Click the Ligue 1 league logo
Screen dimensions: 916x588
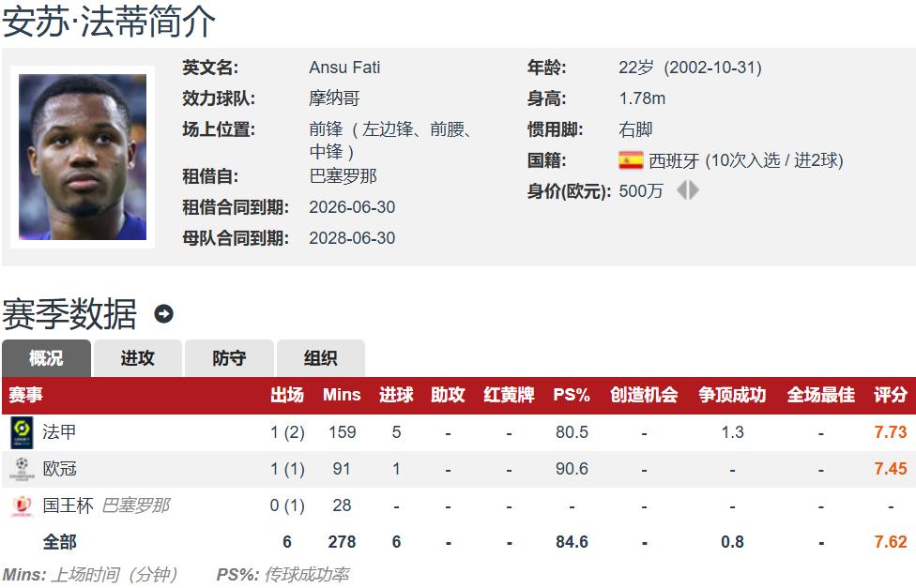[x=22, y=432]
